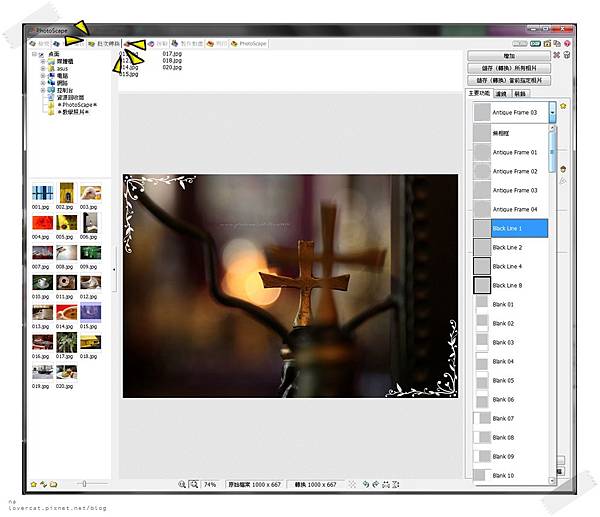The width and height of the screenshot is (600, 517).
Task: Choose Antique Frame 04 from the list
Action: (510, 209)
